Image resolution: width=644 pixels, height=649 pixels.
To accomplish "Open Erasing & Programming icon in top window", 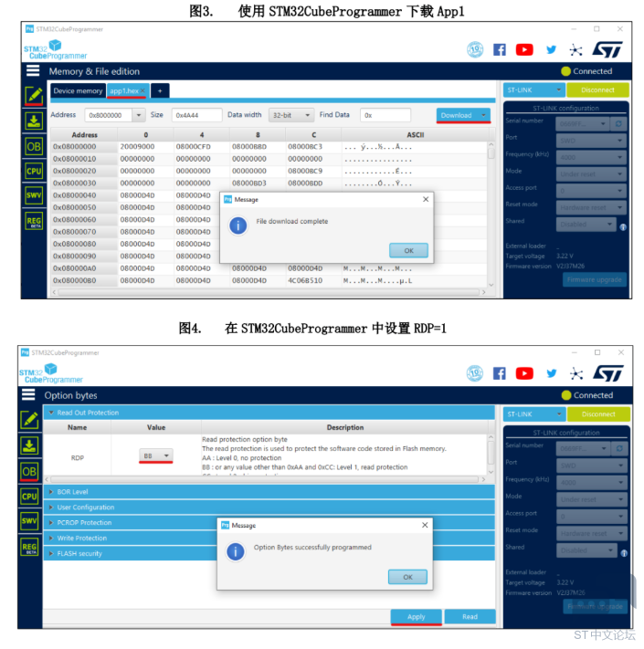I will (x=34, y=121).
